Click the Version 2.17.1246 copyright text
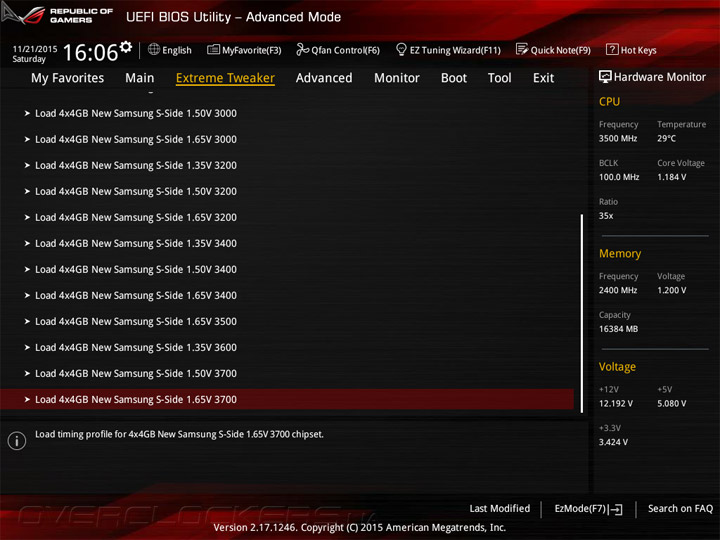Image resolution: width=720 pixels, height=540 pixels. tap(360, 527)
